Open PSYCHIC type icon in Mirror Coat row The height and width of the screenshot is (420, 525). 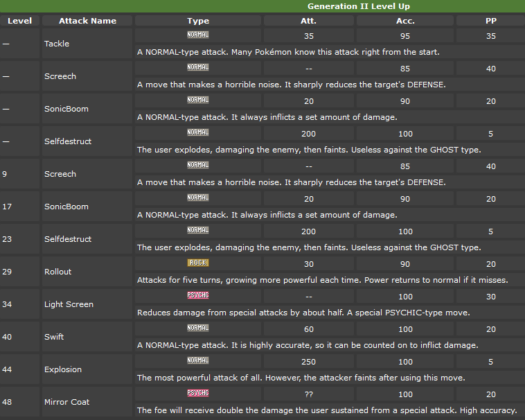click(198, 393)
